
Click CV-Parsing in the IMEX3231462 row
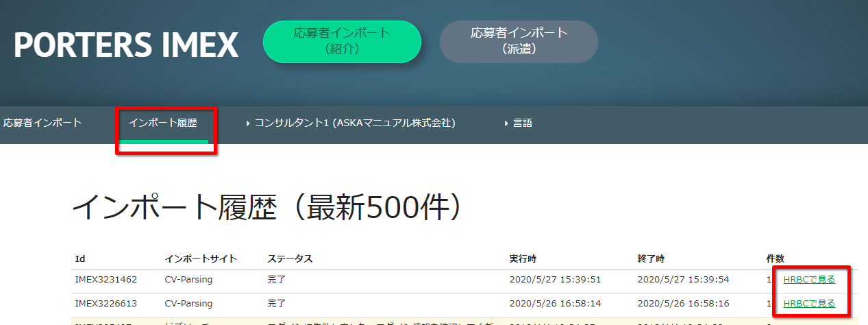189,279
